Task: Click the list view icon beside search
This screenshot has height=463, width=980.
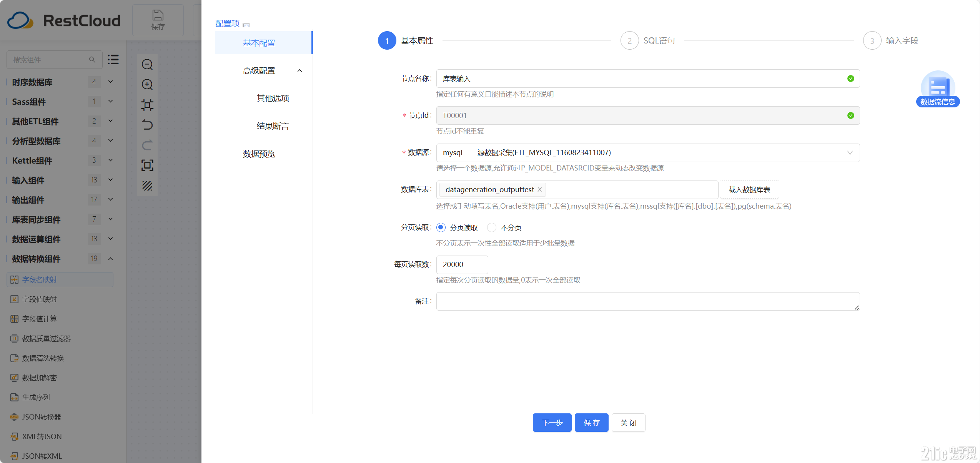Action: [113, 60]
